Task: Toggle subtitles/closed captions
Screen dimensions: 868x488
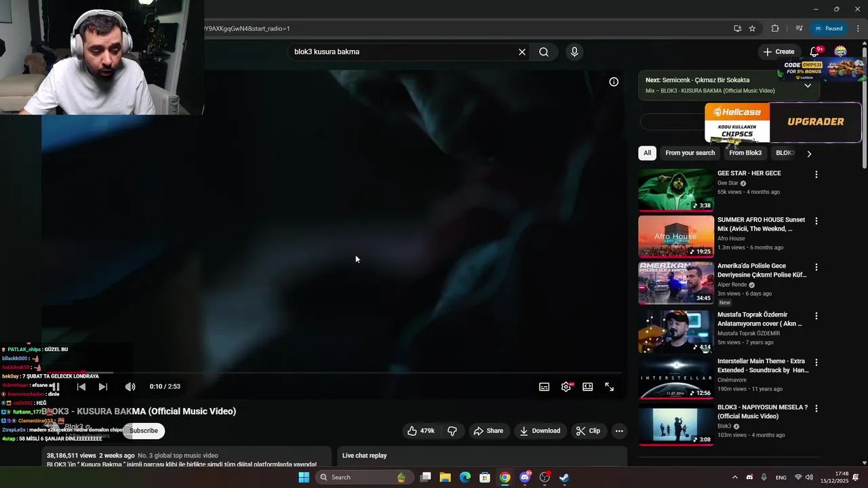Action: pos(544,387)
